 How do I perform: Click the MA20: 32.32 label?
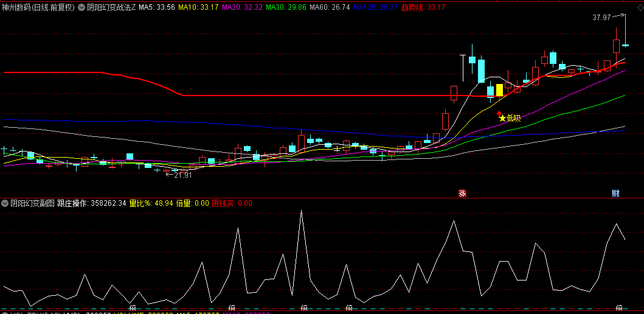click(242, 7)
